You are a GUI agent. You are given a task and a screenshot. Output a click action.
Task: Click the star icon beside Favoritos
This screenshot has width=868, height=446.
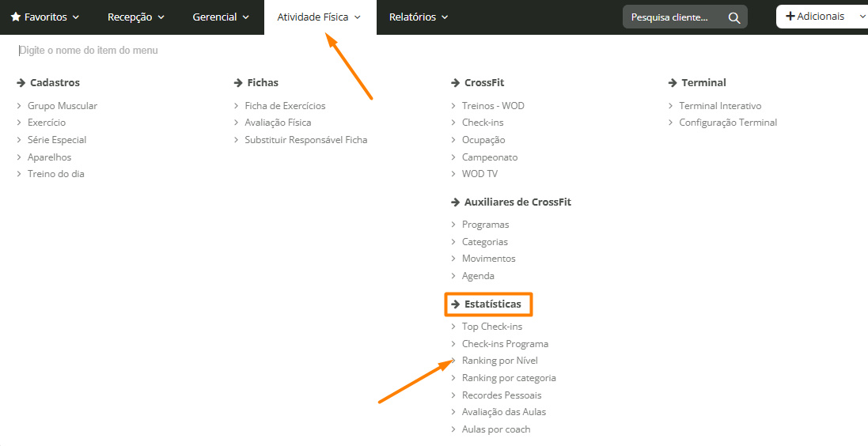[16, 17]
